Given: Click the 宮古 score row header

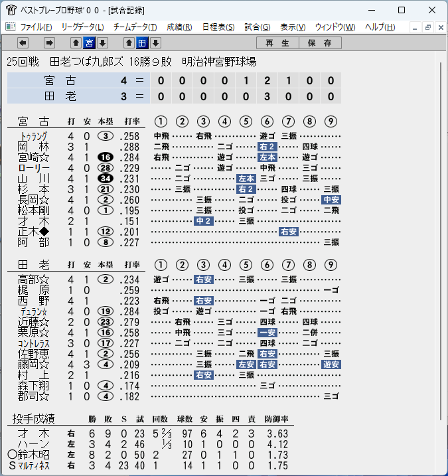Looking at the screenshot, I should (x=78, y=80).
